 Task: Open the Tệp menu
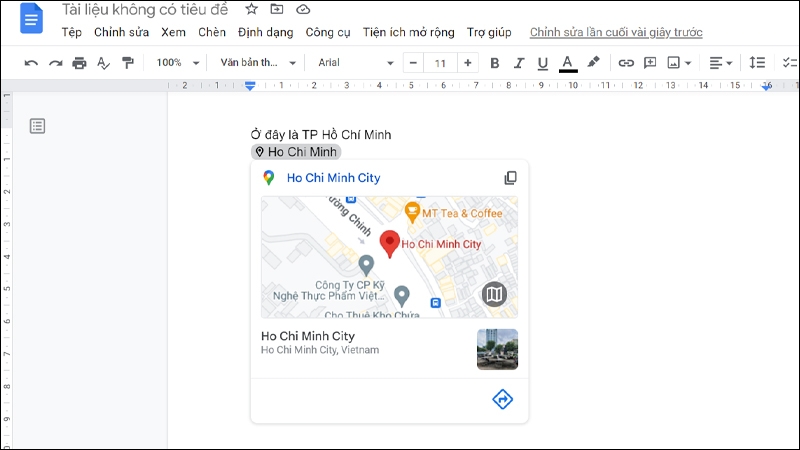pyautogui.click(x=71, y=32)
